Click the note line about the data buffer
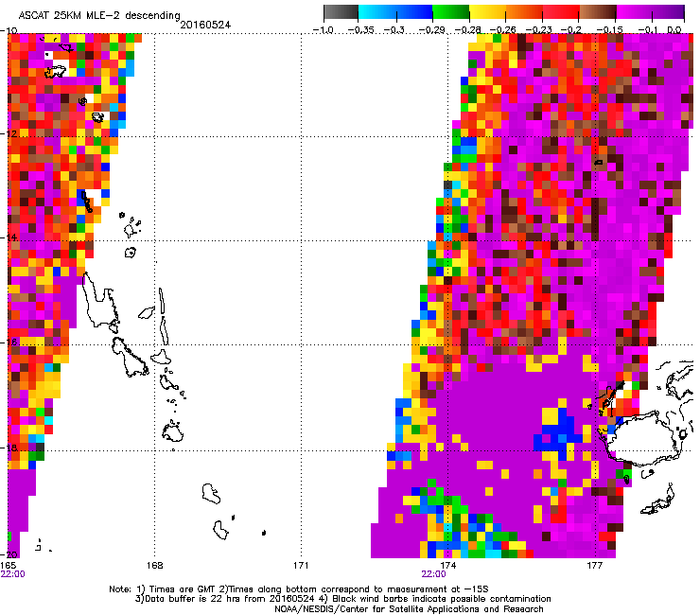 pos(342,599)
